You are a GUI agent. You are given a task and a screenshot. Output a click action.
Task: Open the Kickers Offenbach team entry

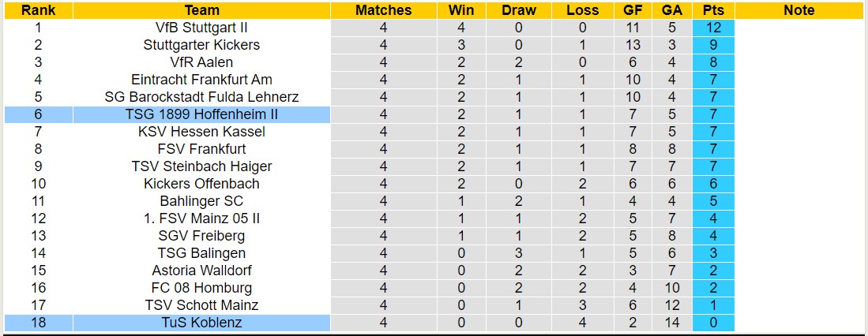(x=201, y=184)
